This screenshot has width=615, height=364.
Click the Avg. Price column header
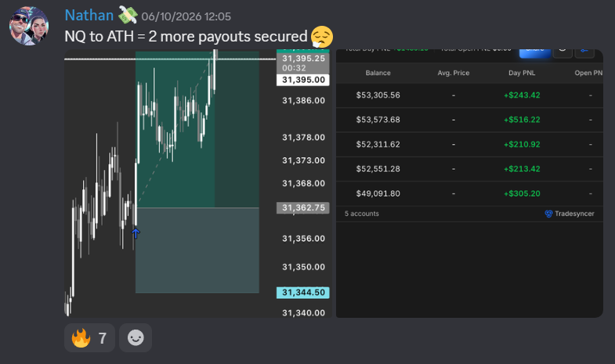coord(454,73)
